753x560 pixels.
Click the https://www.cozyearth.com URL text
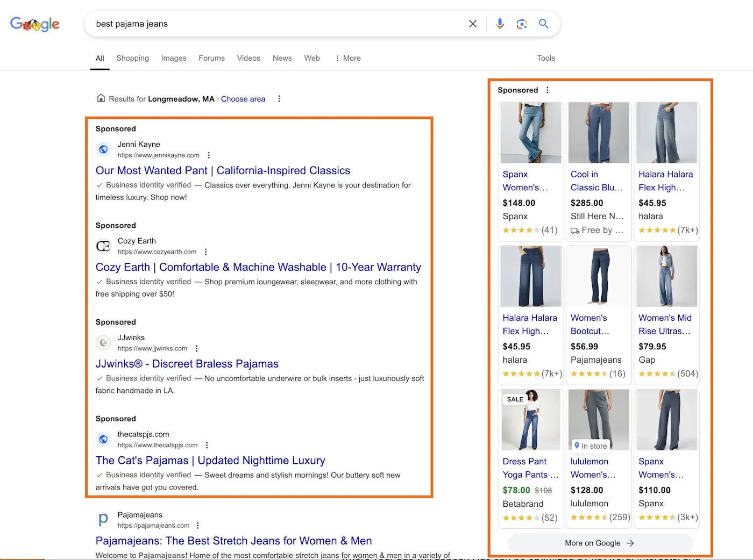click(157, 252)
